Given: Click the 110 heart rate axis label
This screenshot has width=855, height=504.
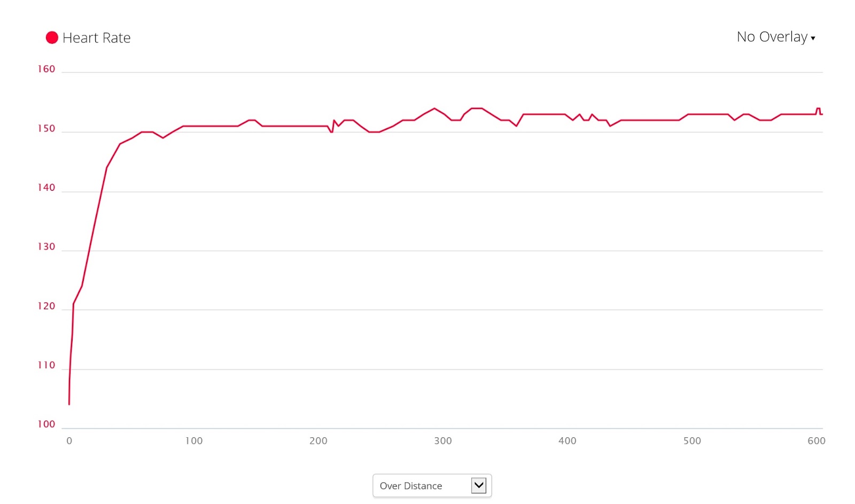Looking at the screenshot, I should pos(46,366).
